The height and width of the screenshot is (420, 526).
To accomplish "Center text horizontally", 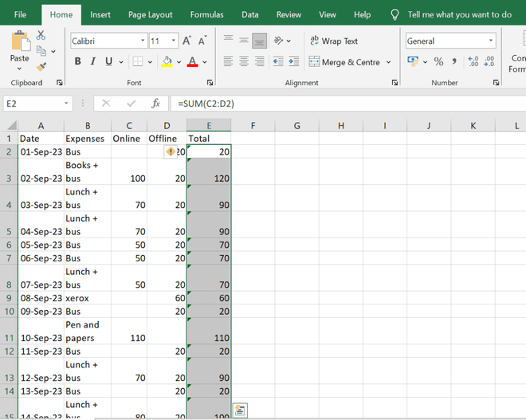I will click(x=244, y=61).
